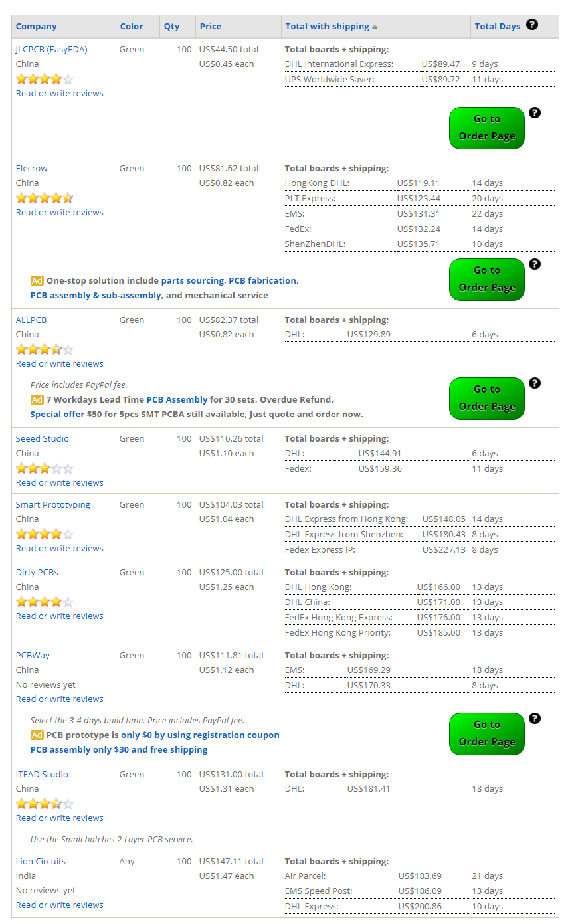Click the sort arrow on Total with shipping
This screenshot has height=924, width=572.
pos(375,27)
